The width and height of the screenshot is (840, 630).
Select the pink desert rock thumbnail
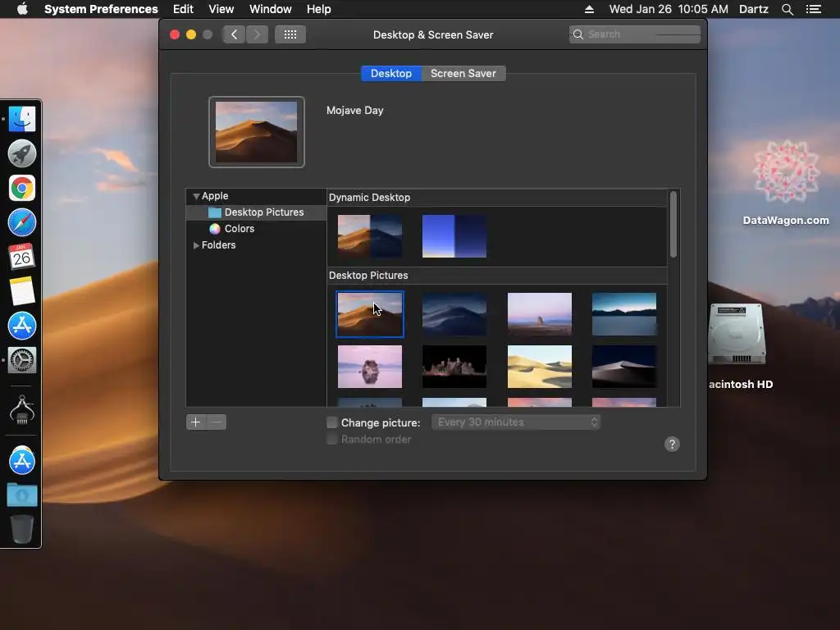coord(540,314)
